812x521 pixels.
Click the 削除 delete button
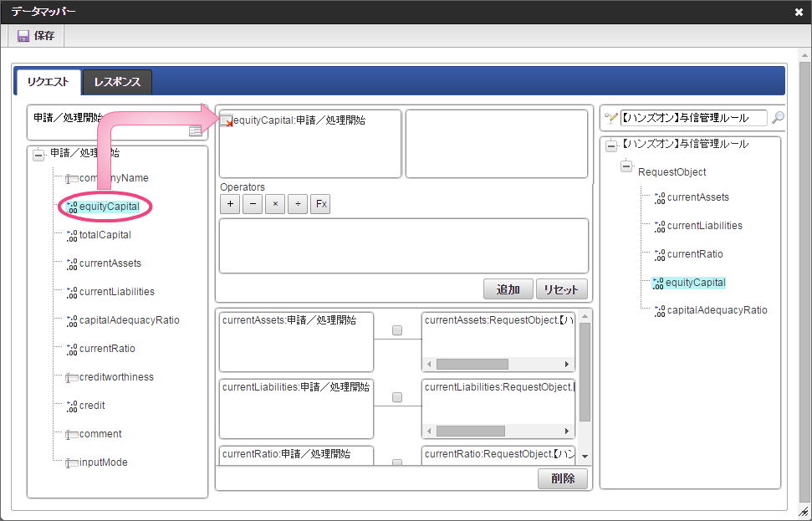[x=563, y=478]
